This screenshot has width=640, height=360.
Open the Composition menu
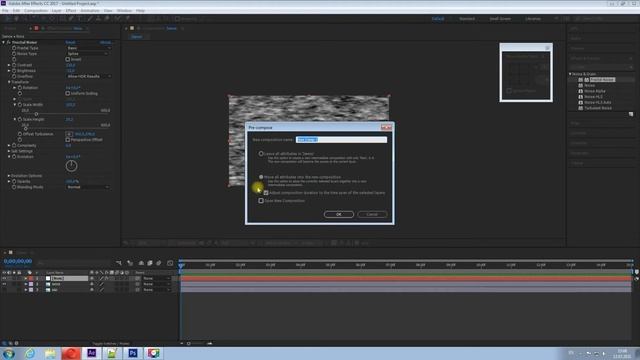[x=36, y=11]
